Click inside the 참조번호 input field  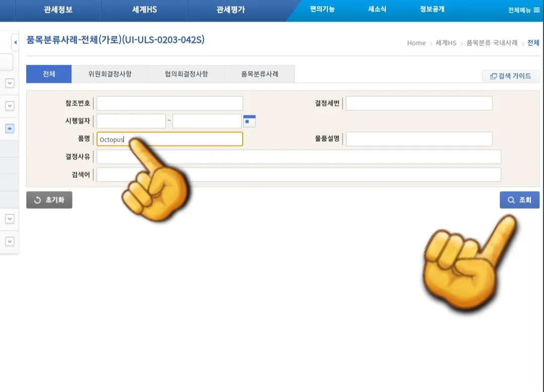click(x=169, y=103)
